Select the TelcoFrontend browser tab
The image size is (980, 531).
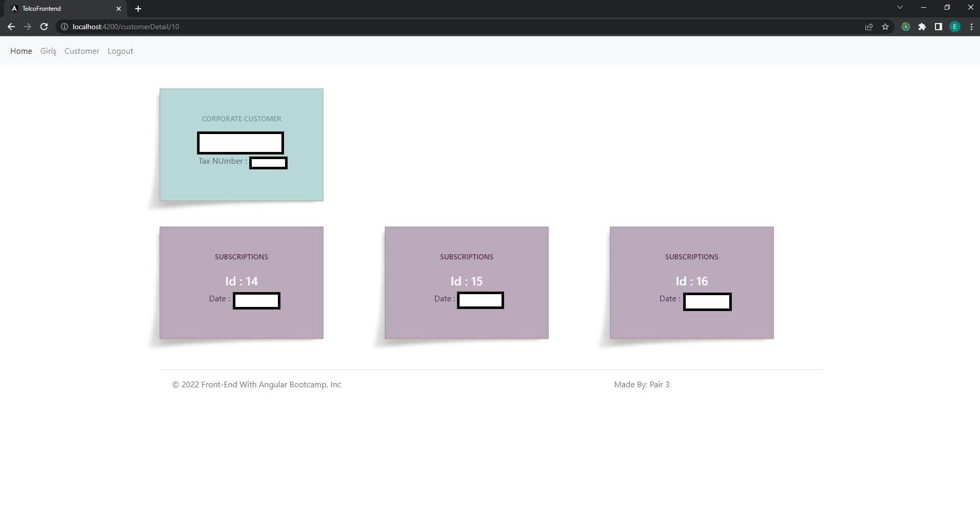pyautogui.click(x=61, y=8)
